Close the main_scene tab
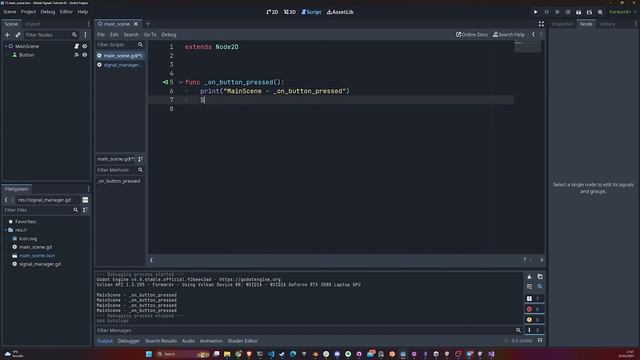 tap(136, 24)
